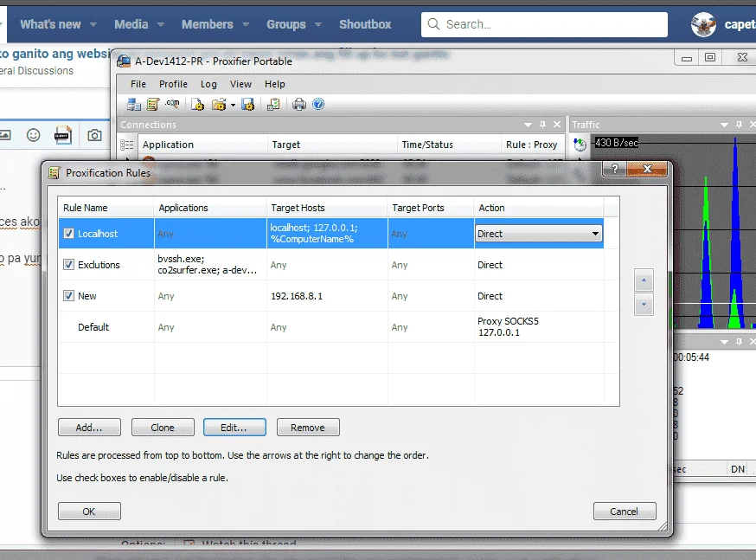The image size is (756, 560).
Task: Toggle the Localhost rule checkbox
Action: 68,234
